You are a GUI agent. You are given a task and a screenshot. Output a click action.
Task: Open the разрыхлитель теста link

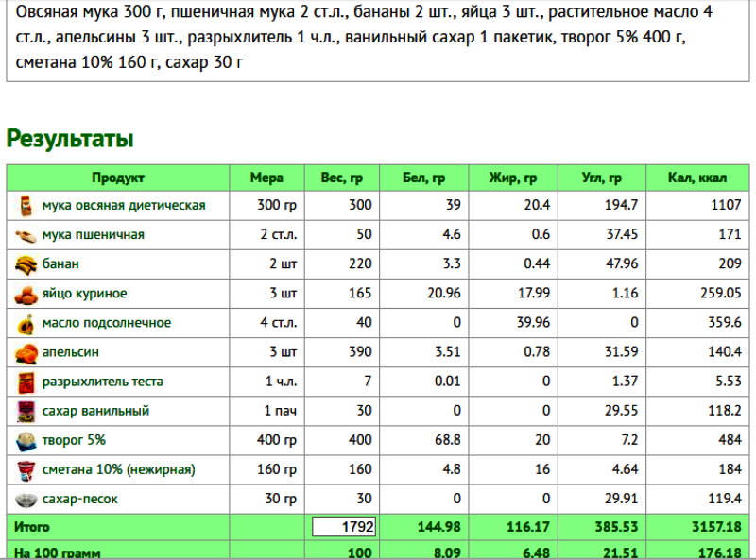[x=103, y=382]
